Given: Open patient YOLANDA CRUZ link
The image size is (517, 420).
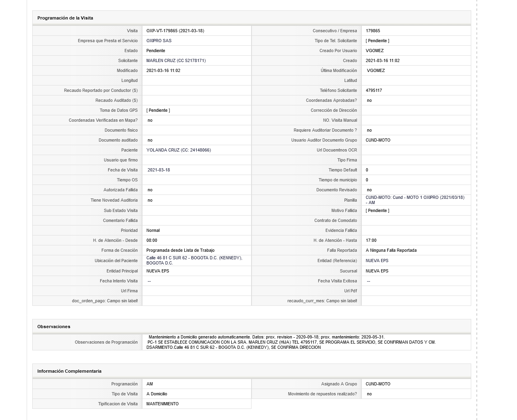Looking at the screenshot, I should click(x=179, y=150).
